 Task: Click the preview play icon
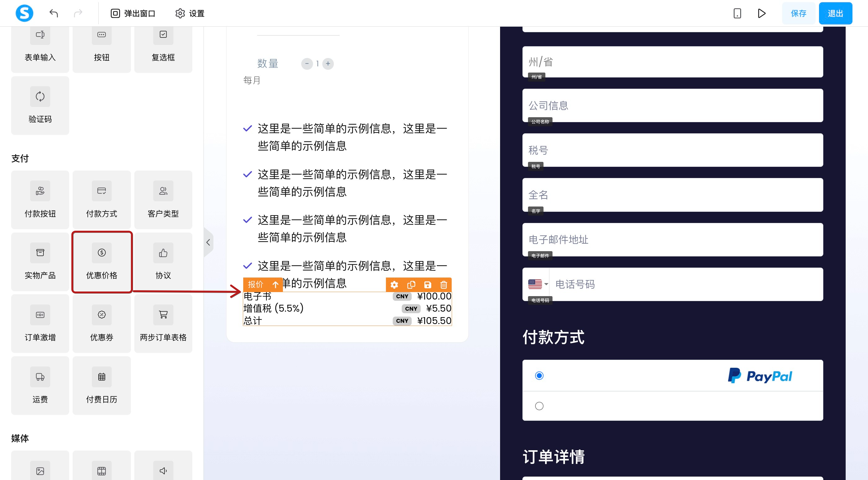pyautogui.click(x=762, y=13)
